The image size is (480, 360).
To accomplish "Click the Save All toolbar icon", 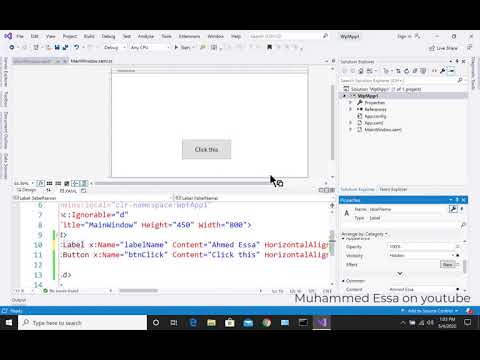I will point(66,47).
